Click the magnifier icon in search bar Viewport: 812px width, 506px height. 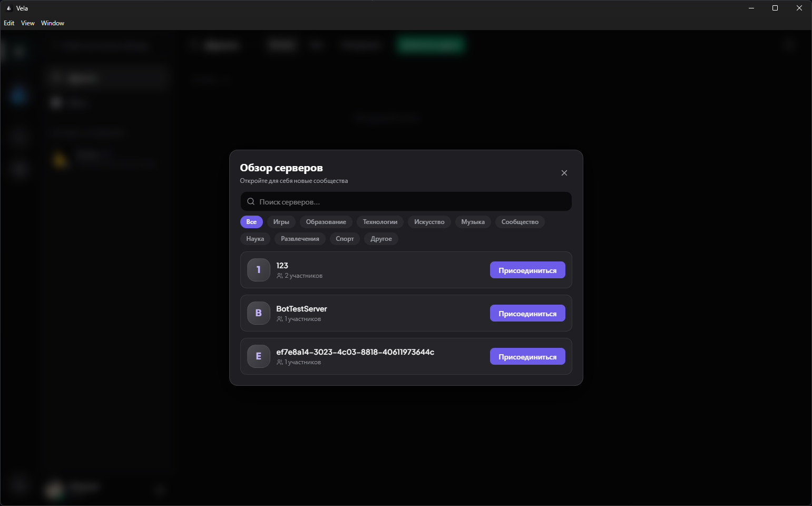coord(251,202)
